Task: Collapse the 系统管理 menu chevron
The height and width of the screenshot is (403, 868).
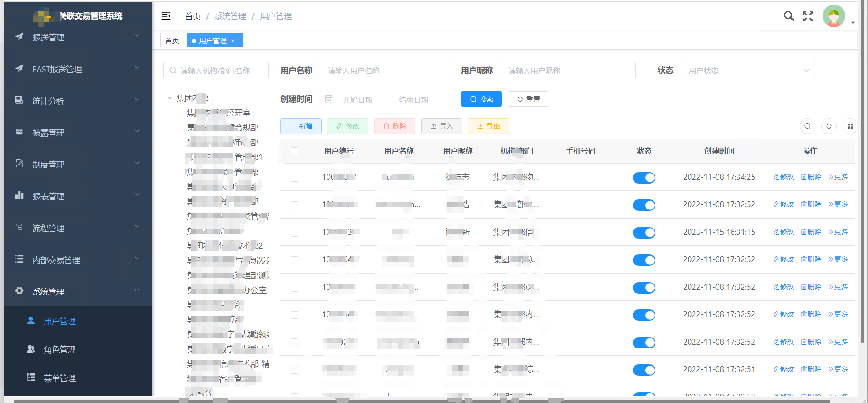Action: click(137, 290)
